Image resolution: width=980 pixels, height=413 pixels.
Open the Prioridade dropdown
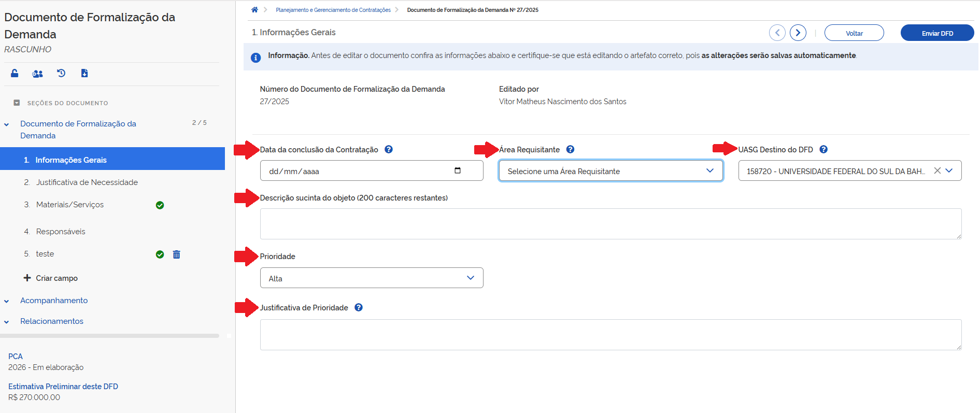371,278
